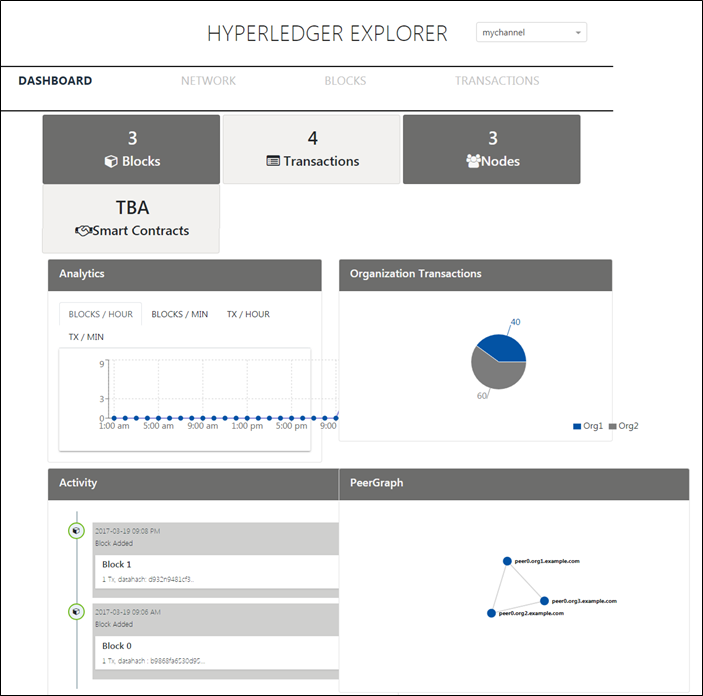This screenshot has height=696, width=703.
Task: Click the blue Org1 pie slice
Action: [505, 349]
